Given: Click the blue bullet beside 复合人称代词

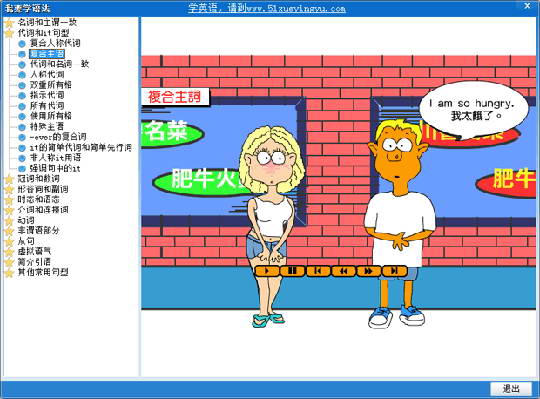Looking at the screenshot, I should pos(22,44).
